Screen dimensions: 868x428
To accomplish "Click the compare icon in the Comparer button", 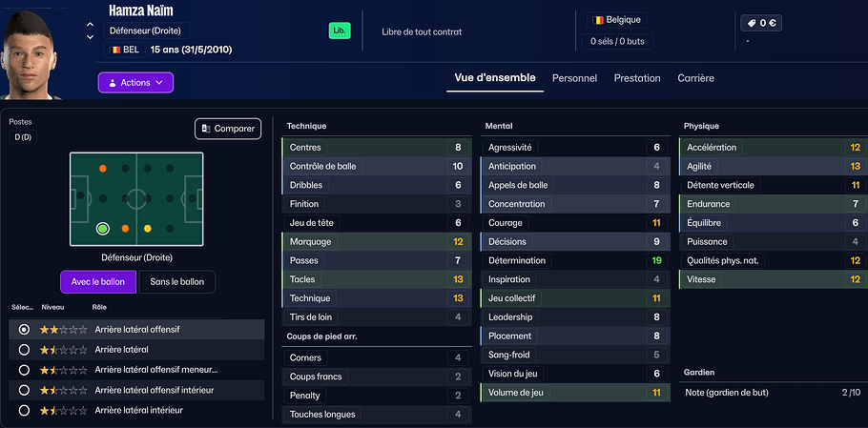I will point(207,129).
